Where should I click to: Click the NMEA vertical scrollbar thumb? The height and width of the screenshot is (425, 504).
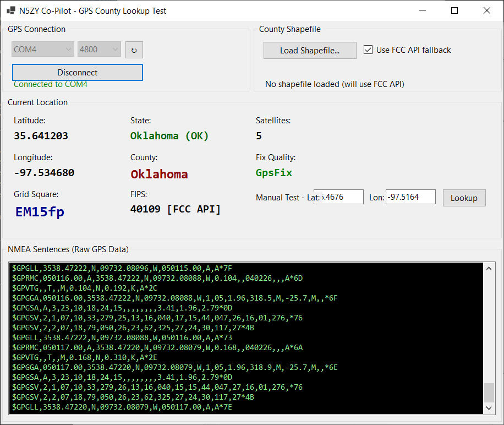tap(489, 393)
